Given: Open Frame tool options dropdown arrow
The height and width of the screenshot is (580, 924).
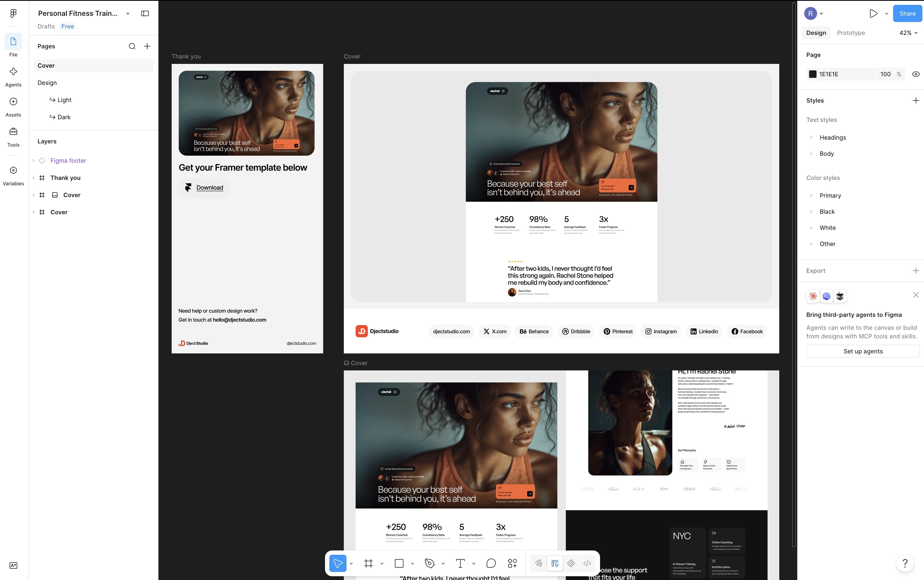Looking at the screenshot, I should (x=382, y=564).
